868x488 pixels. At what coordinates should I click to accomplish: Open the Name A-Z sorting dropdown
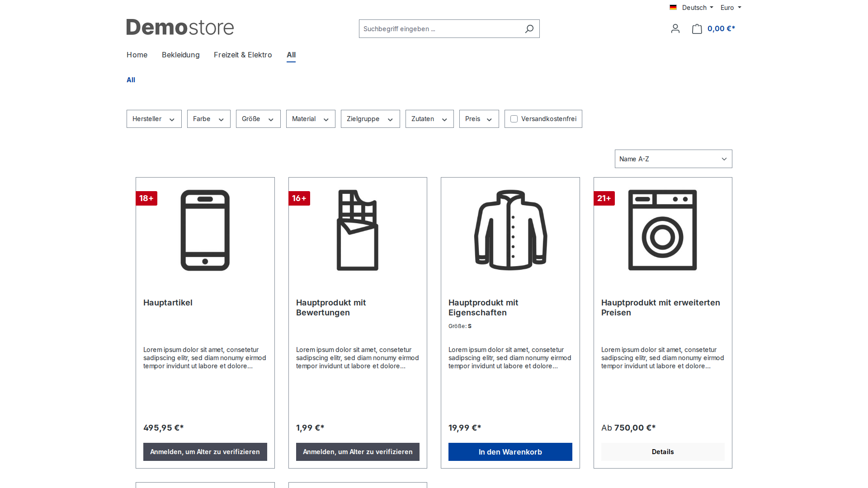click(674, 159)
